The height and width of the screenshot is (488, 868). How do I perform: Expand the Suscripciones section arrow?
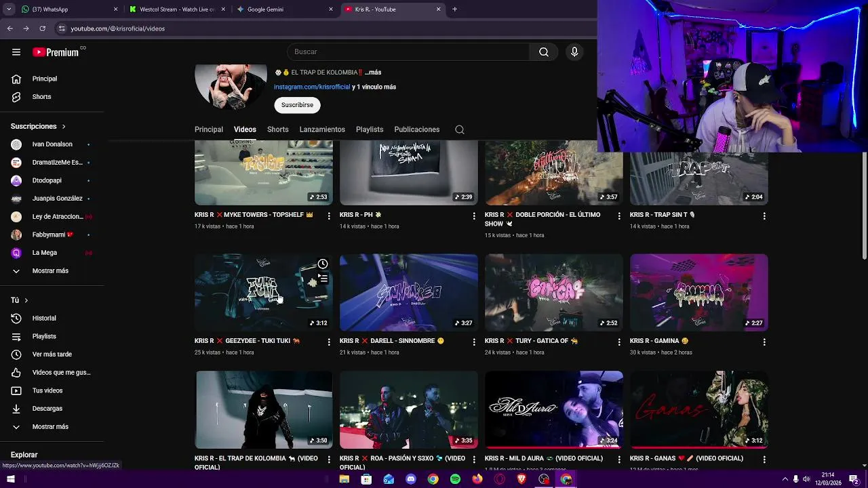64,127
